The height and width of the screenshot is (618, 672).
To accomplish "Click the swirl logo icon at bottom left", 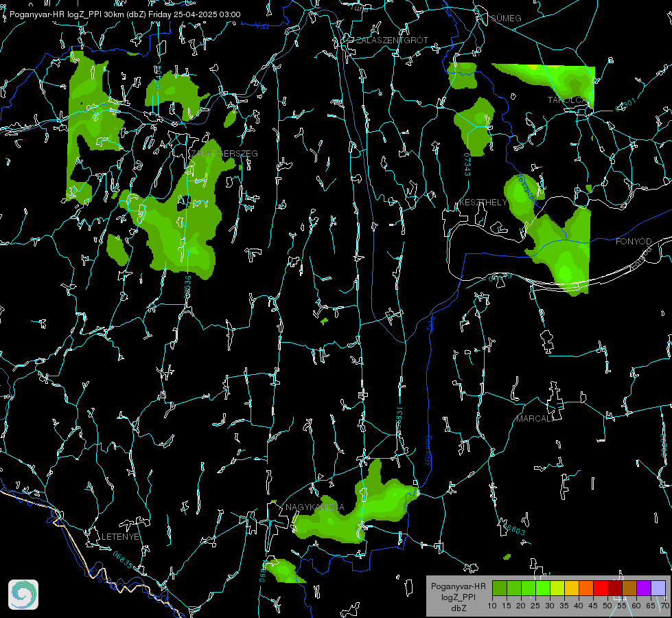I will point(23,595).
